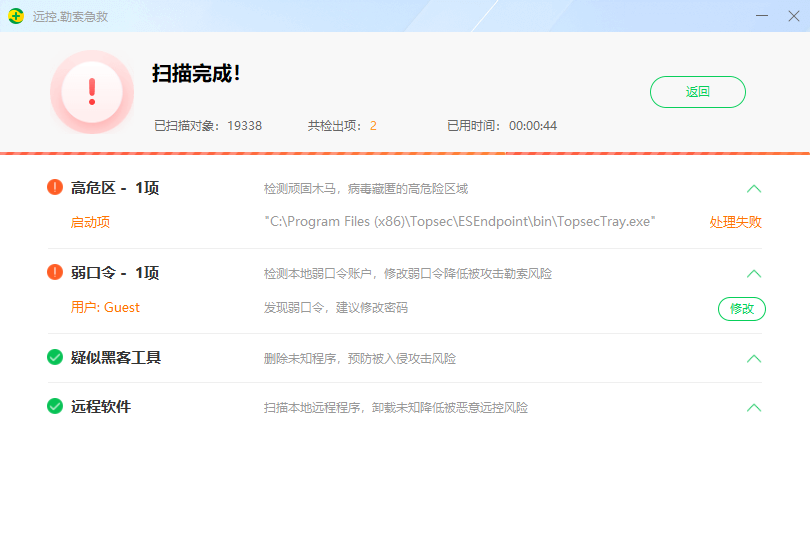The width and height of the screenshot is (810, 535).
Task: Click the 处理失败 status link
Action: click(735, 222)
